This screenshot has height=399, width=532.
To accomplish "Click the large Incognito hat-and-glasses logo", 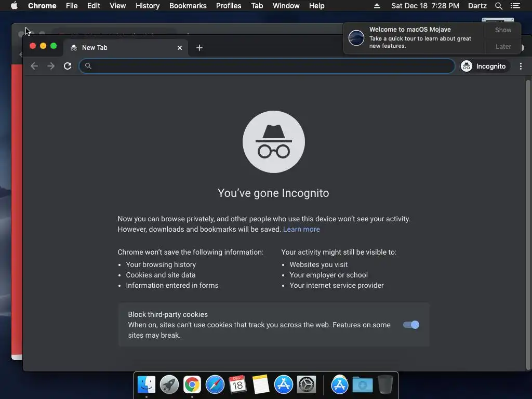I will pos(273,142).
